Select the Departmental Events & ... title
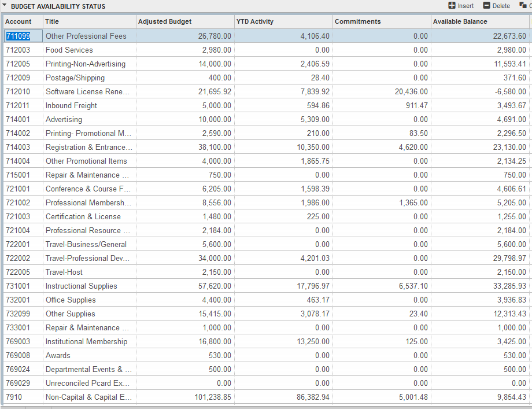 click(x=88, y=370)
